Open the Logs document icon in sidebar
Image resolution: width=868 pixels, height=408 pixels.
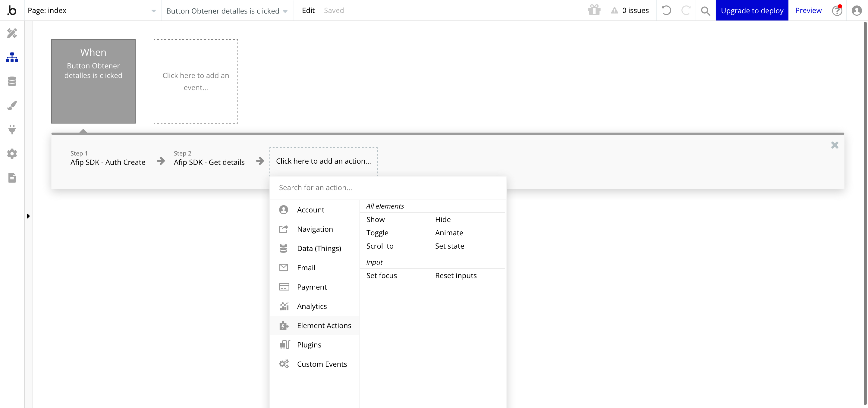click(12, 177)
